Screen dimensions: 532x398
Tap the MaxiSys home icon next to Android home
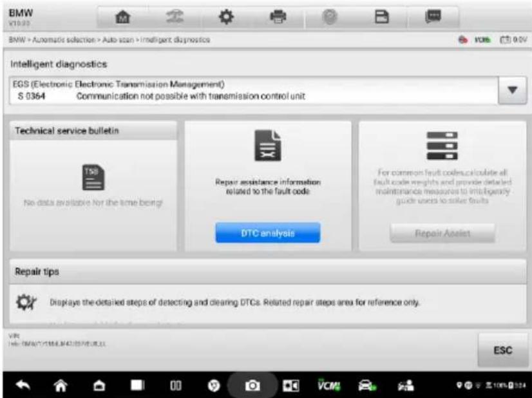click(x=99, y=385)
